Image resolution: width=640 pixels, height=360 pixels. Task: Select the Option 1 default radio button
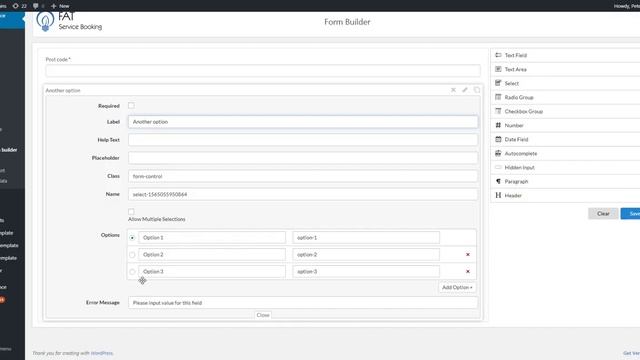point(132,238)
